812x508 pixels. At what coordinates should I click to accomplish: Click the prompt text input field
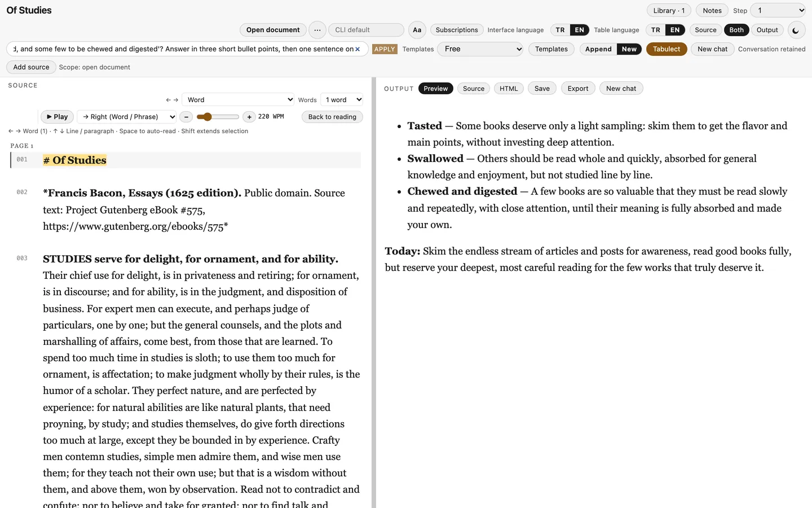click(187, 49)
